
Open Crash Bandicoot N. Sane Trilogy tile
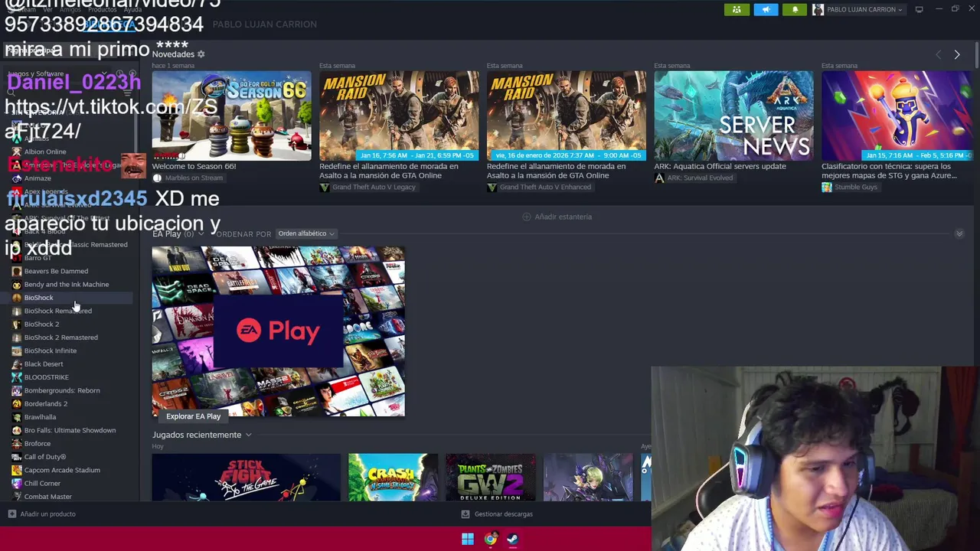point(393,478)
